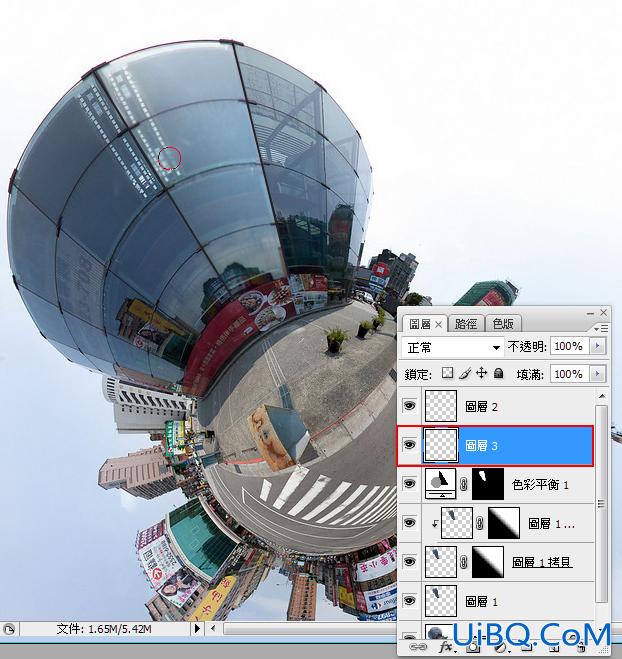The image size is (622, 659).
Task: Click the Layers panel vertical scrollbar thumb
Action: click(x=601, y=503)
